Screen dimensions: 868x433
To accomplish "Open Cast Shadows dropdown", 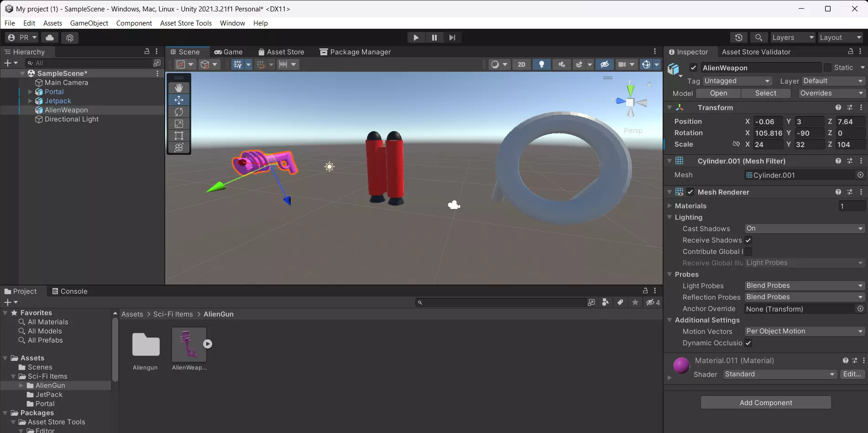I will coord(805,228).
